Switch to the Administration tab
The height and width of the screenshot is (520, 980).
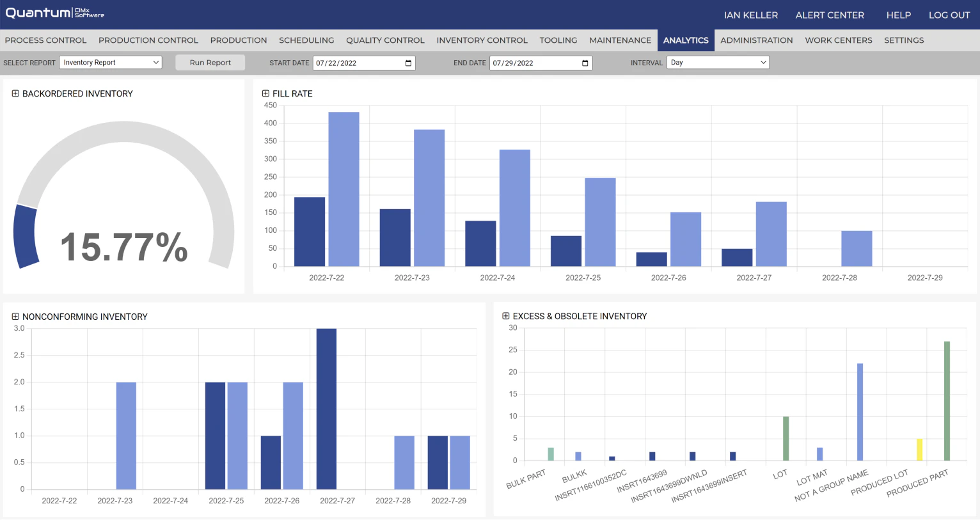click(756, 40)
